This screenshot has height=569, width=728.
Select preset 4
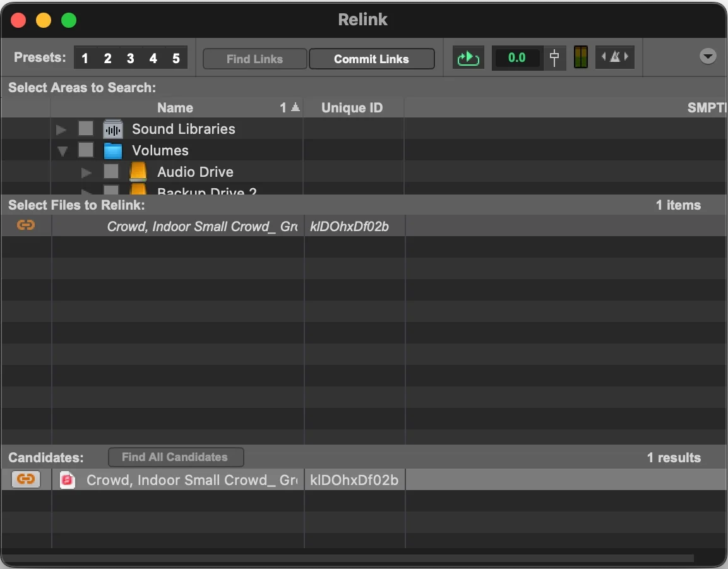click(x=153, y=58)
